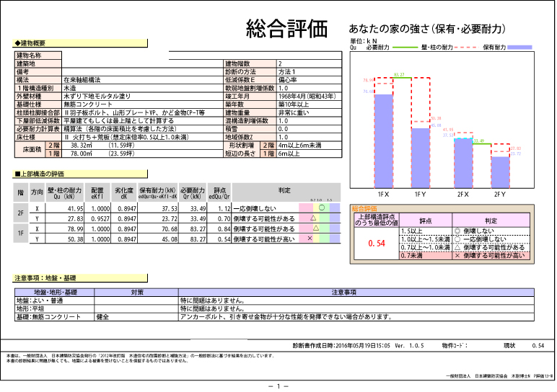Select the 2FX bar in the chart
This screenshot has height=392, width=557.
(464, 163)
